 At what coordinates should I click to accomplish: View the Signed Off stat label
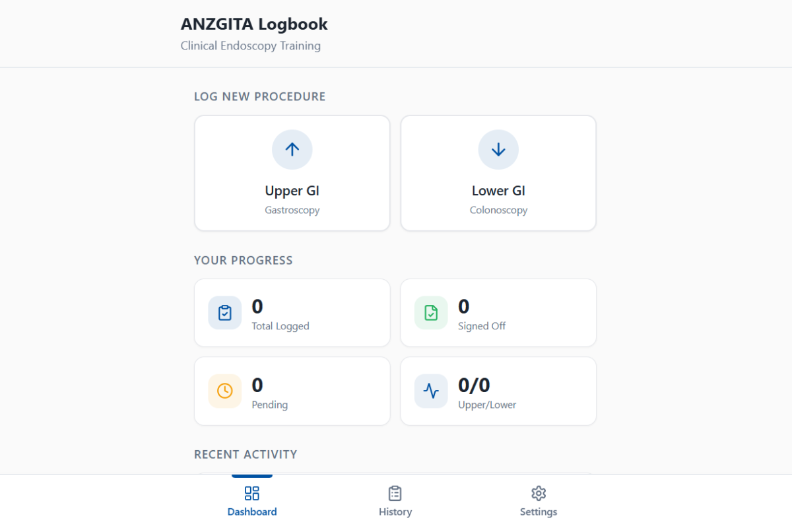click(482, 326)
